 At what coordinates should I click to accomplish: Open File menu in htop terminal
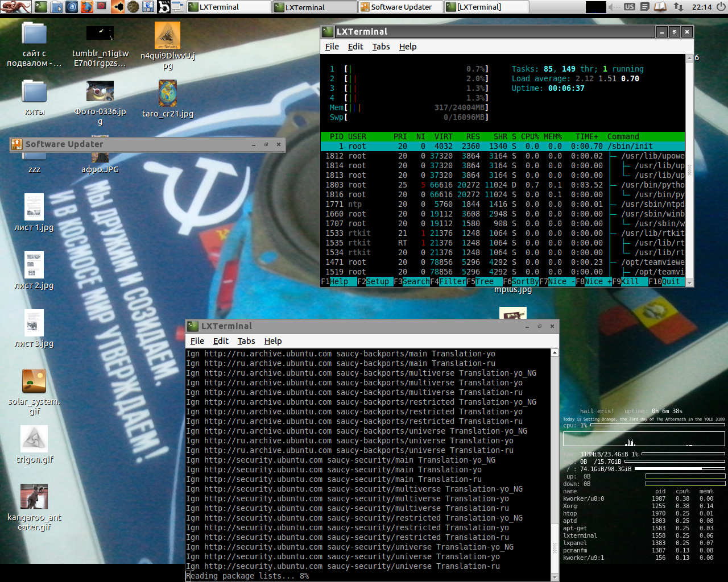(x=332, y=47)
